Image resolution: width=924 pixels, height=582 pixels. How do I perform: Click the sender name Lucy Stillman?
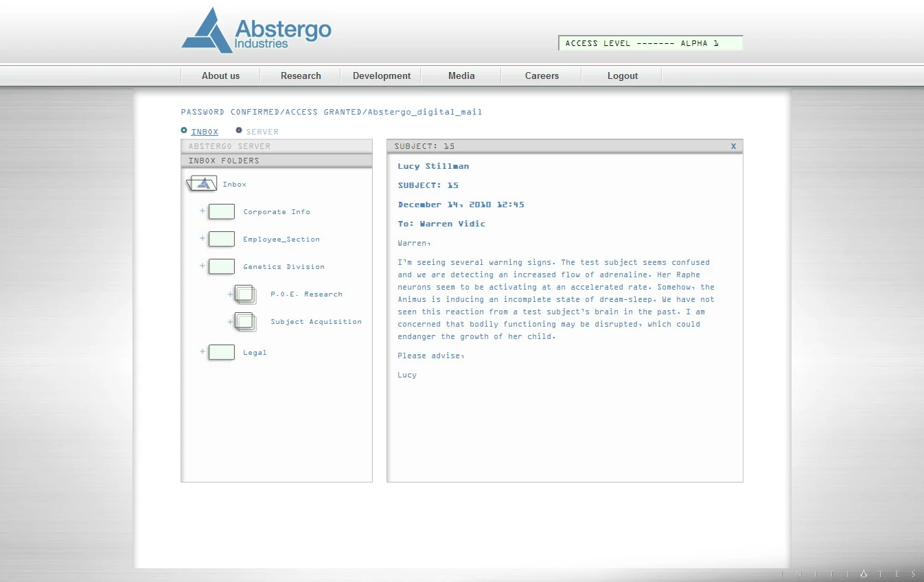point(433,166)
